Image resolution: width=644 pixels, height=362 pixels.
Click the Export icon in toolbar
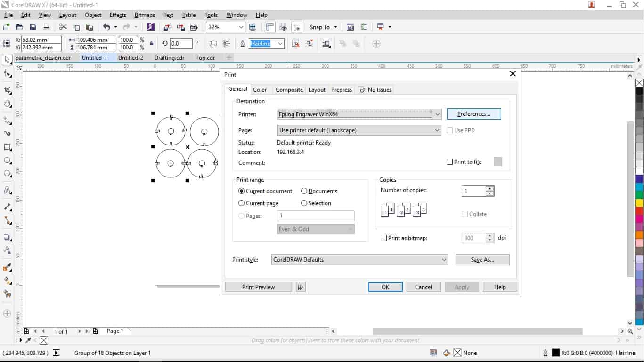point(181,27)
